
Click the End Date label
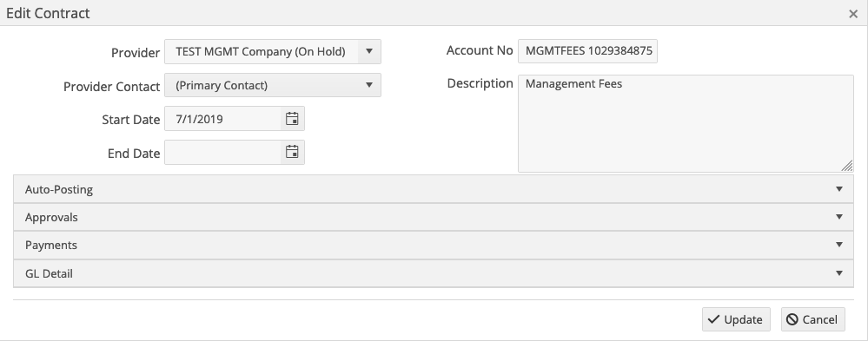pyautogui.click(x=134, y=154)
